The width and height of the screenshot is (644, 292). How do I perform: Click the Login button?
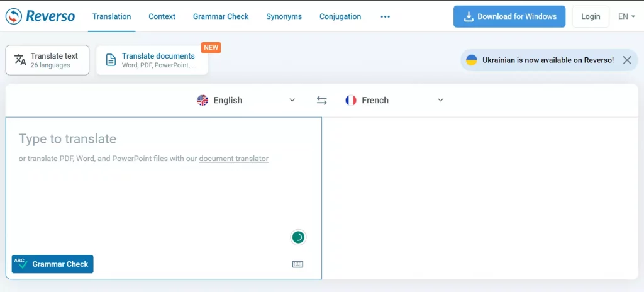pos(591,16)
